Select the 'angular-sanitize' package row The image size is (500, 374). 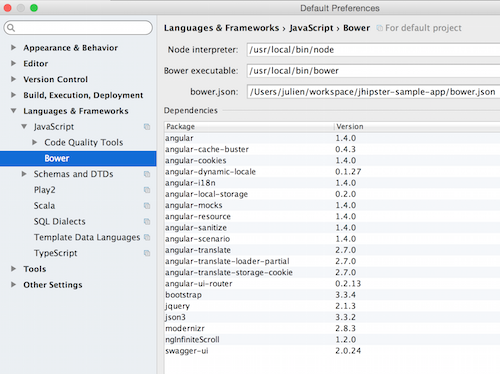point(332,228)
